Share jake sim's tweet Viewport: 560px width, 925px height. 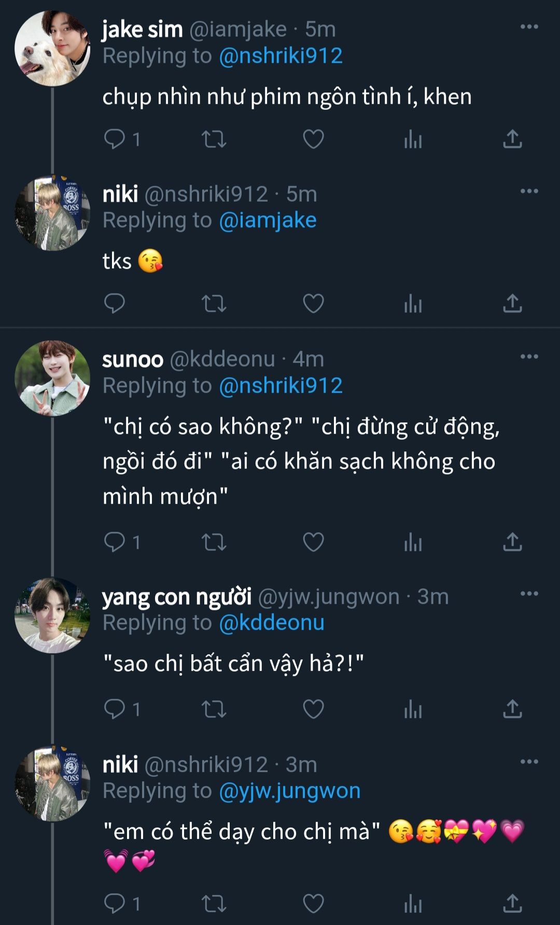[512, 139]
